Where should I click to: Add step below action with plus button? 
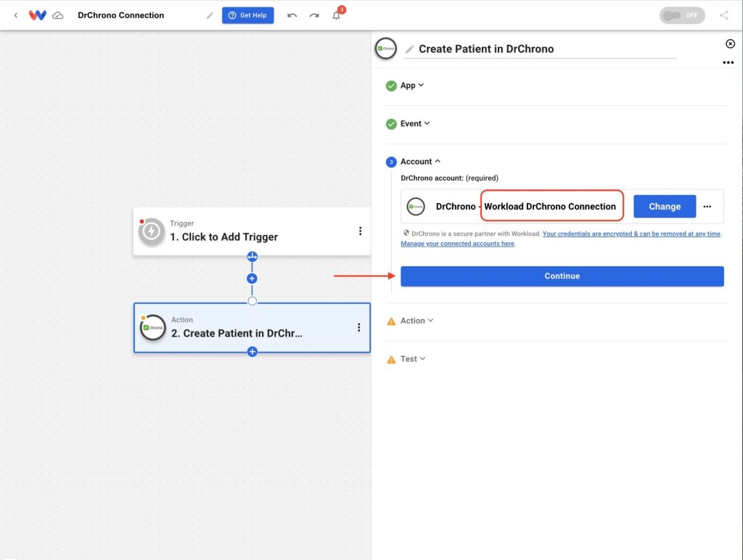pos(252,352)
